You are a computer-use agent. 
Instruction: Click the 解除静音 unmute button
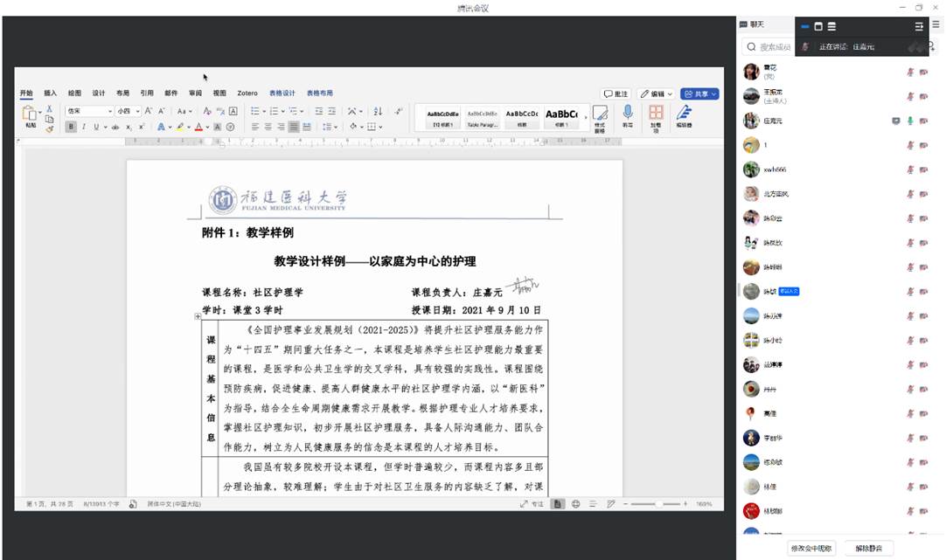pyautogui.click(x=868, y=549)
